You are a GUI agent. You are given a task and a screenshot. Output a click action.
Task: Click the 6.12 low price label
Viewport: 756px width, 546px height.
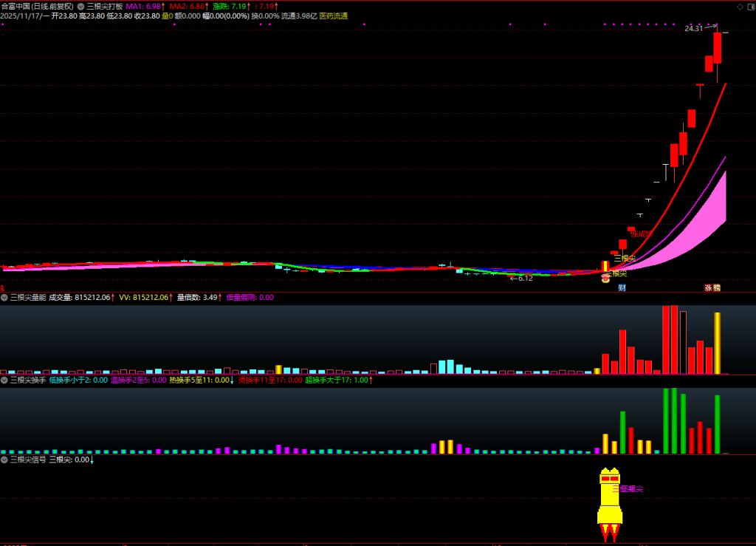click(523, 279)
